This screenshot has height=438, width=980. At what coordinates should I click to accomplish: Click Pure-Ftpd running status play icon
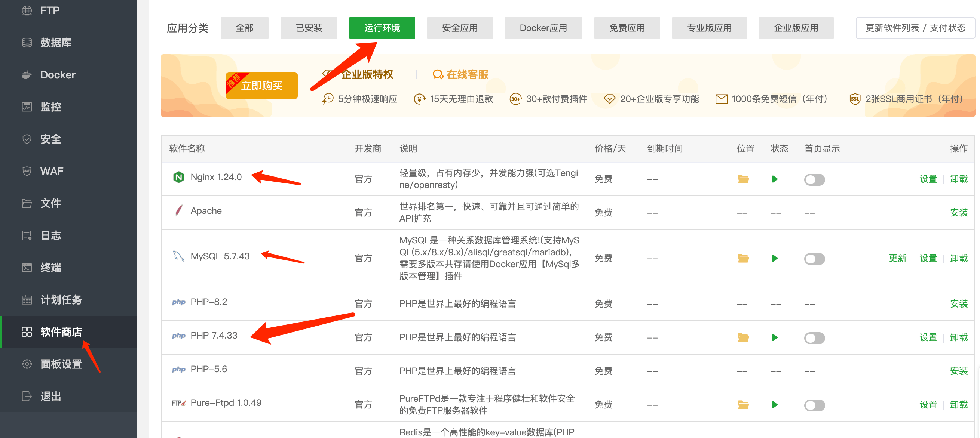point(775,405)
